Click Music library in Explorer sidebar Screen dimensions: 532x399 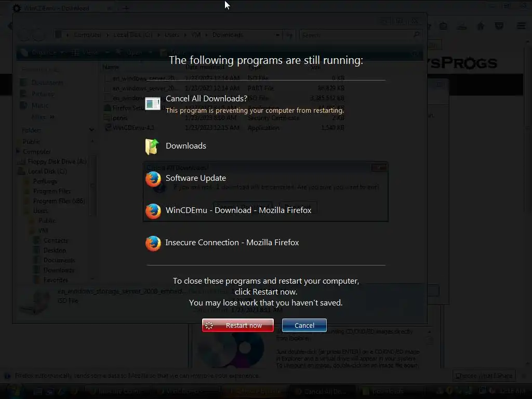(39, 105)
